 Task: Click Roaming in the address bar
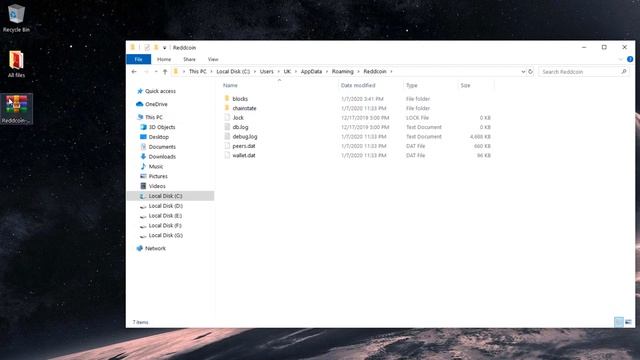click(342, 71)
